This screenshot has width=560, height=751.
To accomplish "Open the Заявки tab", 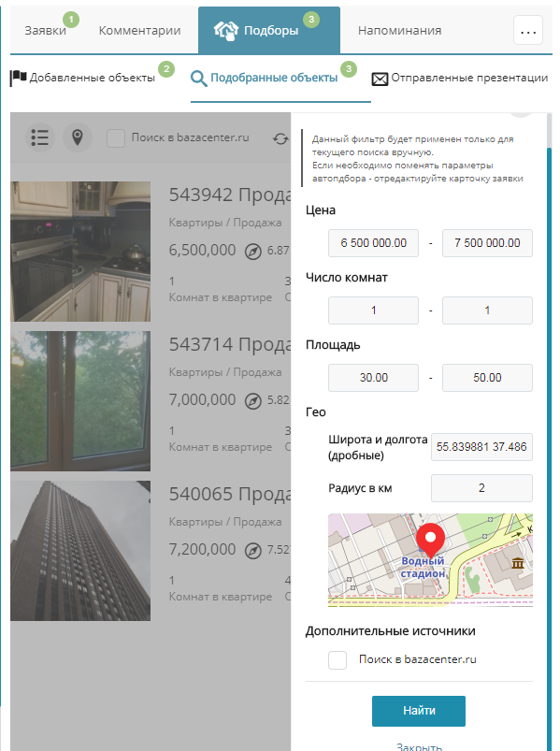I will click(45, 30).
